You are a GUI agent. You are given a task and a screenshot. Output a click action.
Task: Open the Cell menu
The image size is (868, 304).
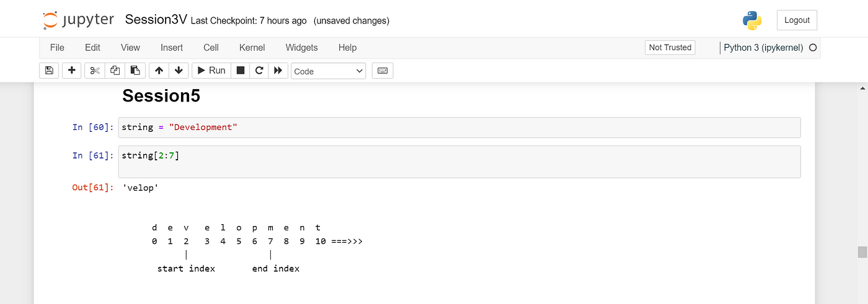[x=211, y=48]
